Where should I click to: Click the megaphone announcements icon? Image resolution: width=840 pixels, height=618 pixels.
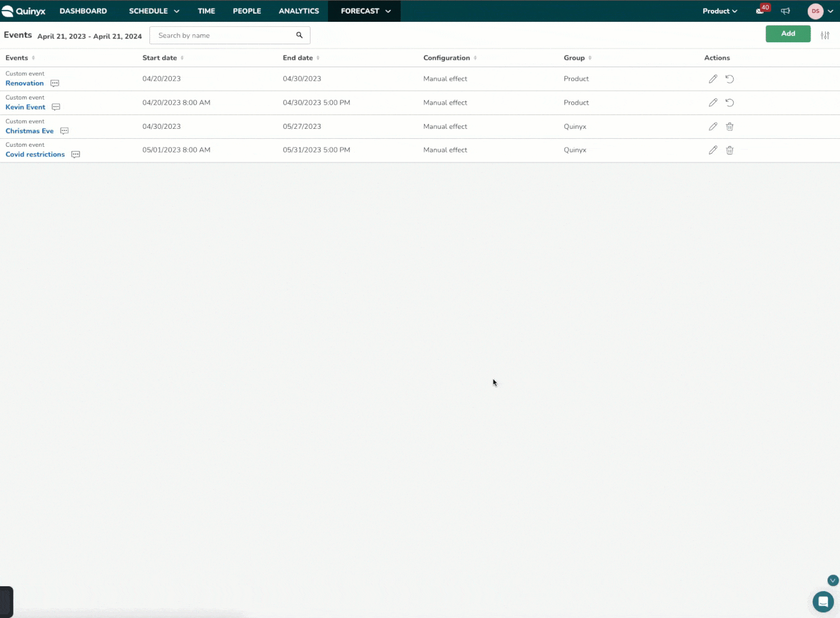785,11
